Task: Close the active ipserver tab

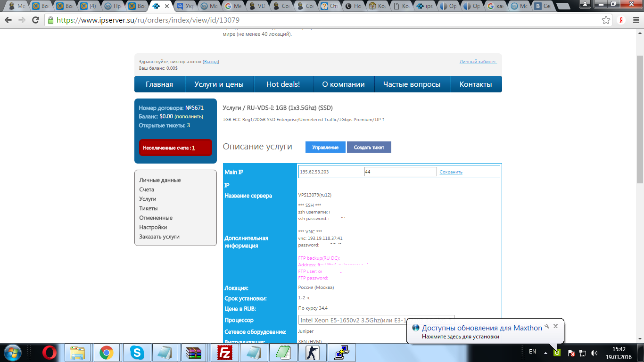Action: tap(167, 6)
